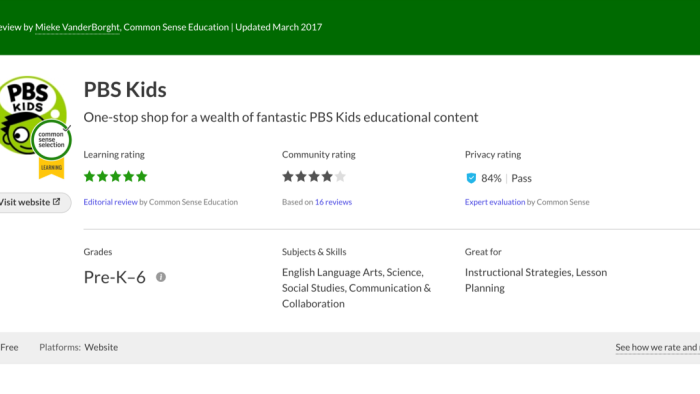Viewport: 700px width, 394px height.
Task: Click Updated March 2017 text
Action: (x=279, y=27)
